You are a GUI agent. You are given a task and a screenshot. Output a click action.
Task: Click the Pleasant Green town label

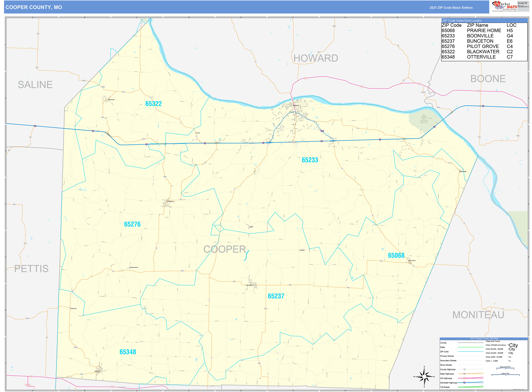coord(134,267)
